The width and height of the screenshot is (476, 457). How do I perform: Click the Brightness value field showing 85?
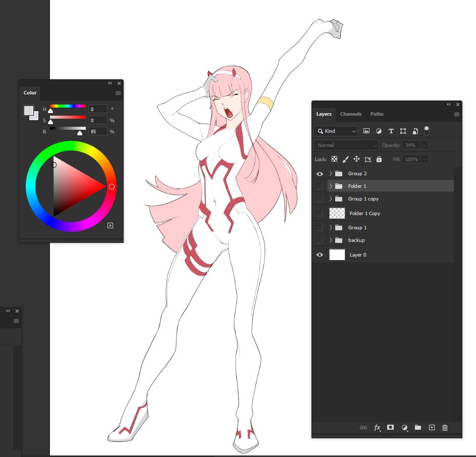click(98, 131)
